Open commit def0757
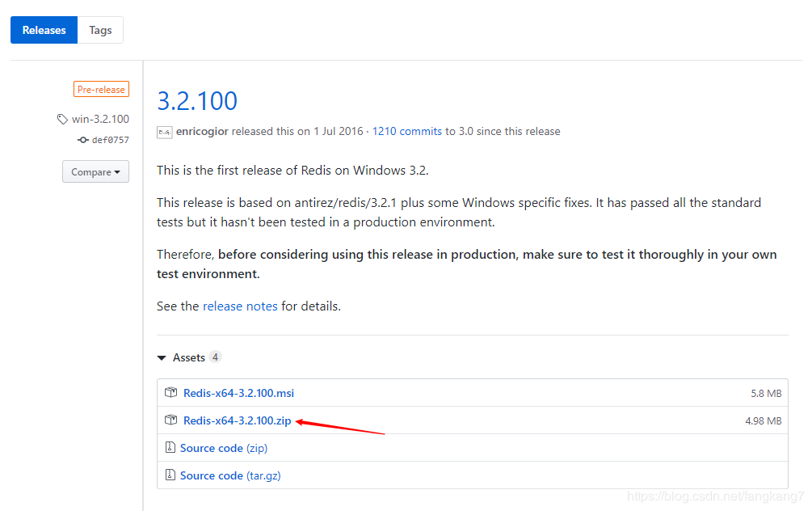 click(x=111, y=140)
